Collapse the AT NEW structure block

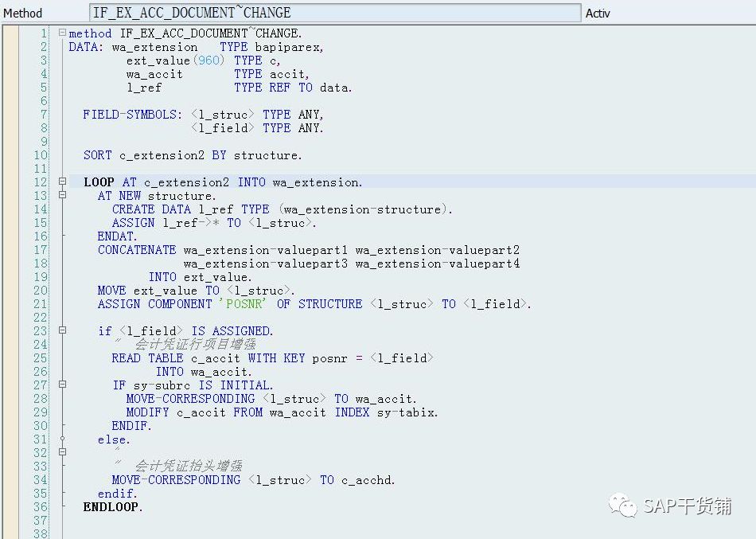click(61, 195)
